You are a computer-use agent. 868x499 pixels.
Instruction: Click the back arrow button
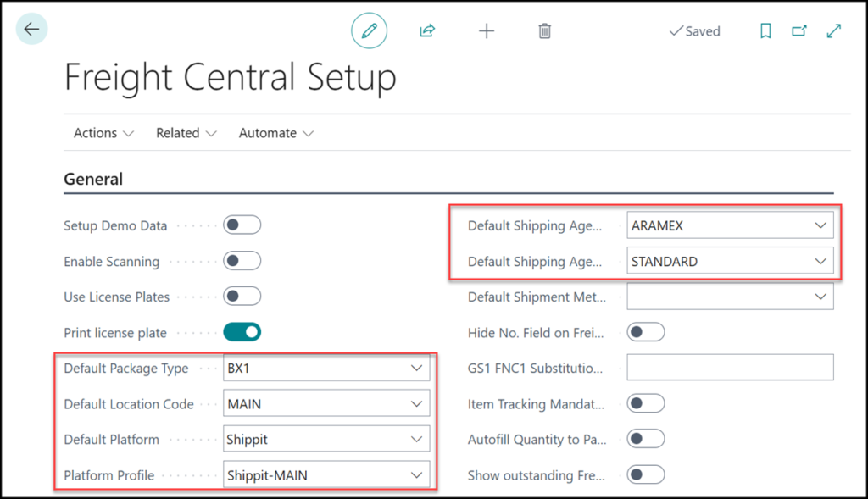click(x=31, y=30)
